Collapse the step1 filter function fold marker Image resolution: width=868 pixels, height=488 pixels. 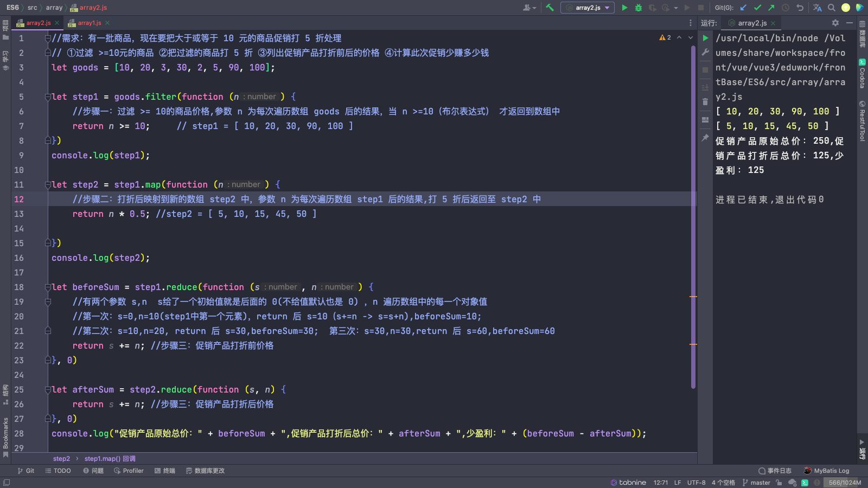pos(48,97)
